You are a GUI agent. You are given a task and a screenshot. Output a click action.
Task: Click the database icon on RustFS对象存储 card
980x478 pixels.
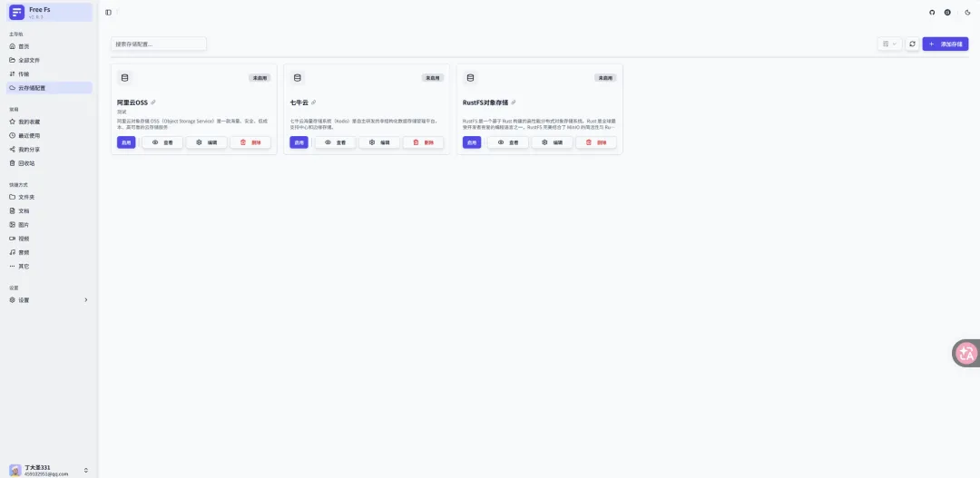pos(470,78)
